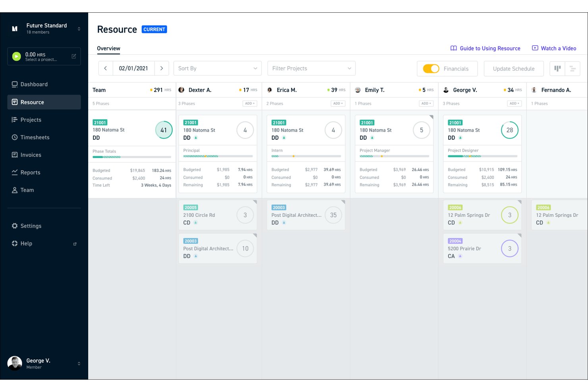Click Dexter's Post Digital 10 hours circle

pyautogui.click(x=245, y=248)
